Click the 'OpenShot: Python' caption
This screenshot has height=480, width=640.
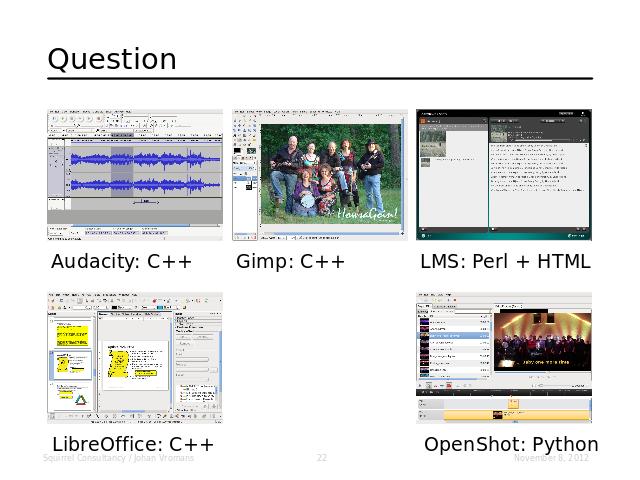click(511, 444)
